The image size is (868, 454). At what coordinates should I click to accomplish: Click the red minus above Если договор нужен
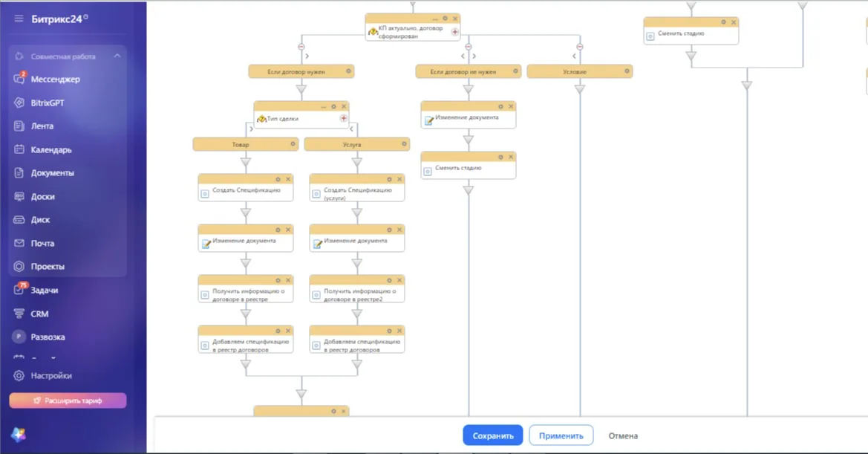pos(301,47)
